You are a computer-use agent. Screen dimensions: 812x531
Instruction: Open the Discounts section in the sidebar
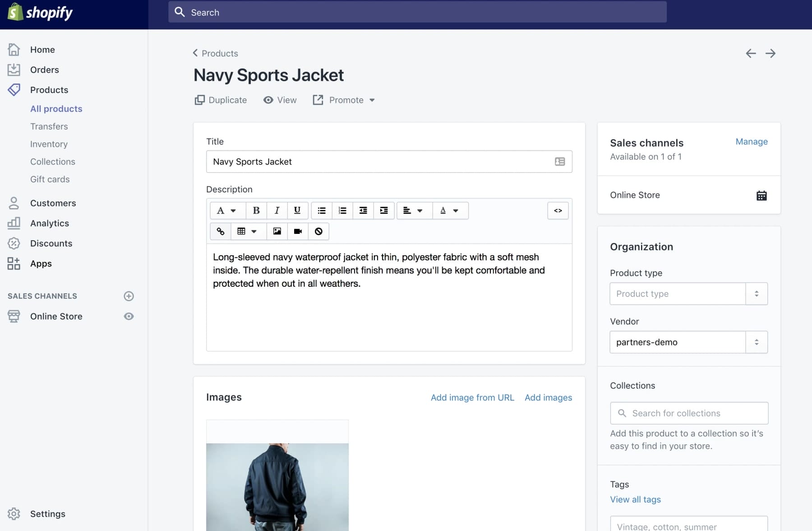51,243
